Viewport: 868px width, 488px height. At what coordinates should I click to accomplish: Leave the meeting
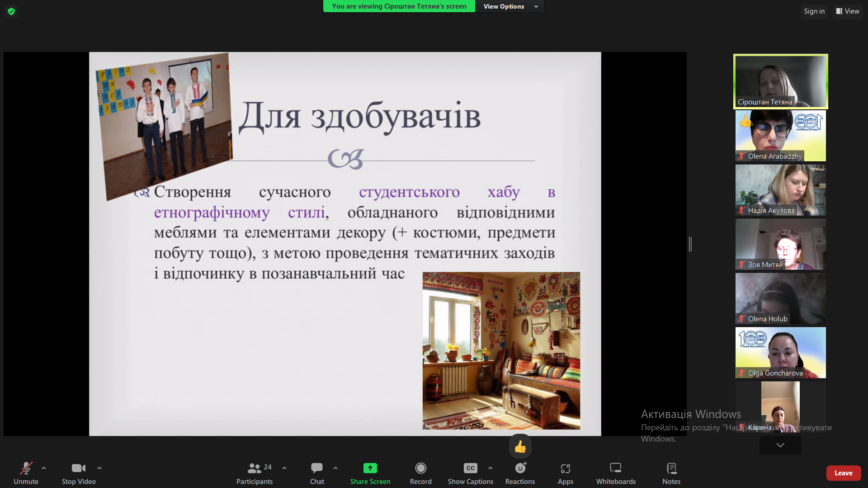[843, 473]
